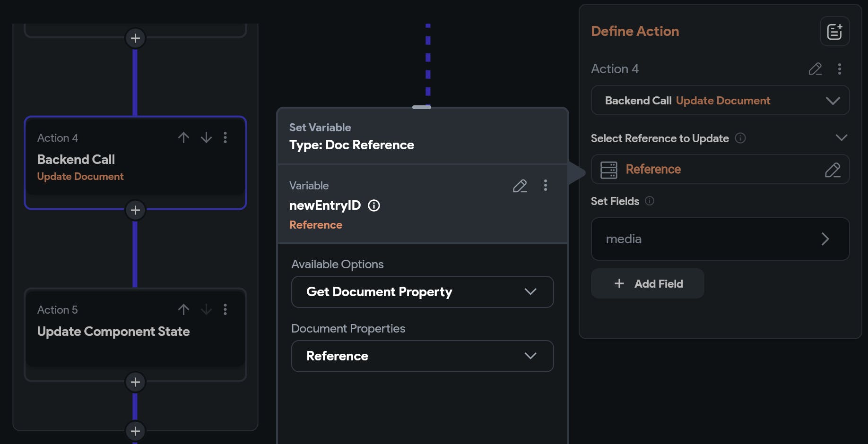
Task: Open Action 5 card three-dot menu
Action: pos(226,309)
